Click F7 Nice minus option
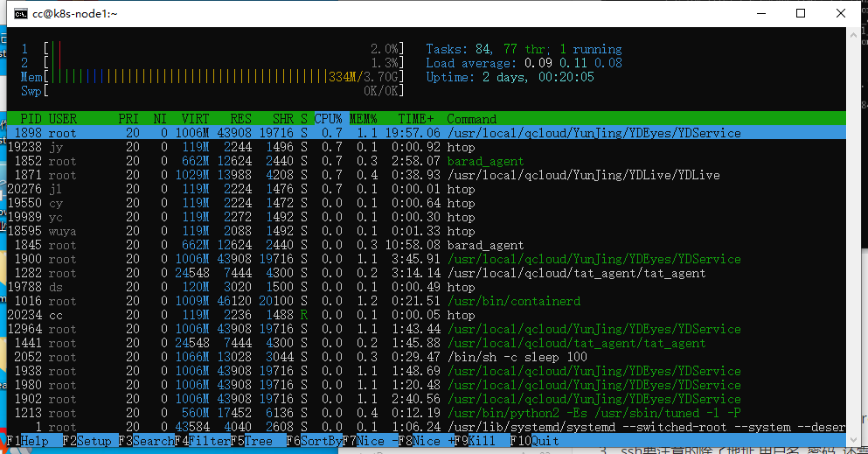The image size is (868, 454). click(x=370, y=441)
